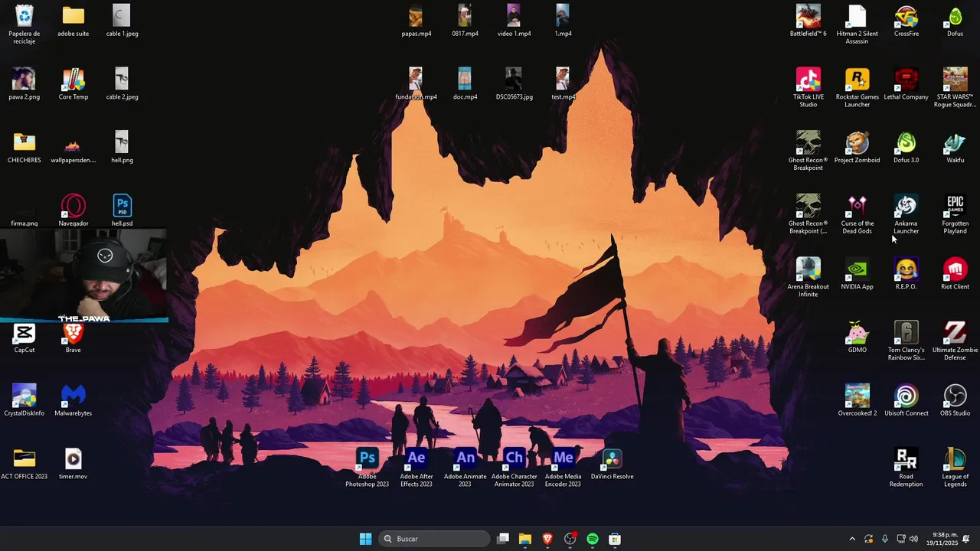Screen dimensions: 980x551
Task: Open Spotify from the taskbar
Action: [x=593, y=539]
